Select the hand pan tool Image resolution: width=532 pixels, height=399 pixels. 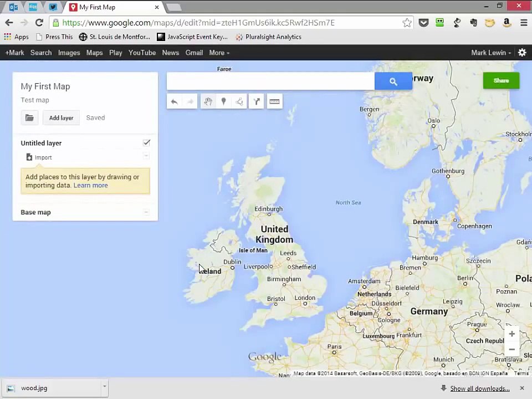tap(208, 101)
